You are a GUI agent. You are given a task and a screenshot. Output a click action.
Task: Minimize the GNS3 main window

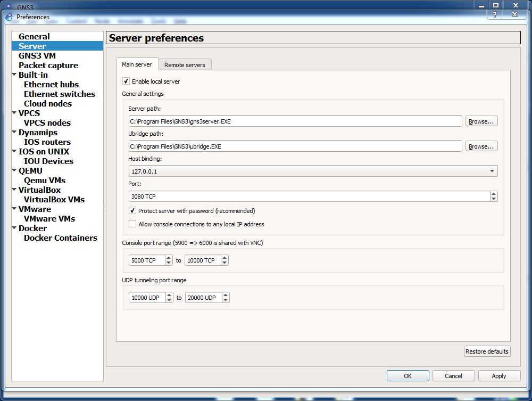click(481, 5)
